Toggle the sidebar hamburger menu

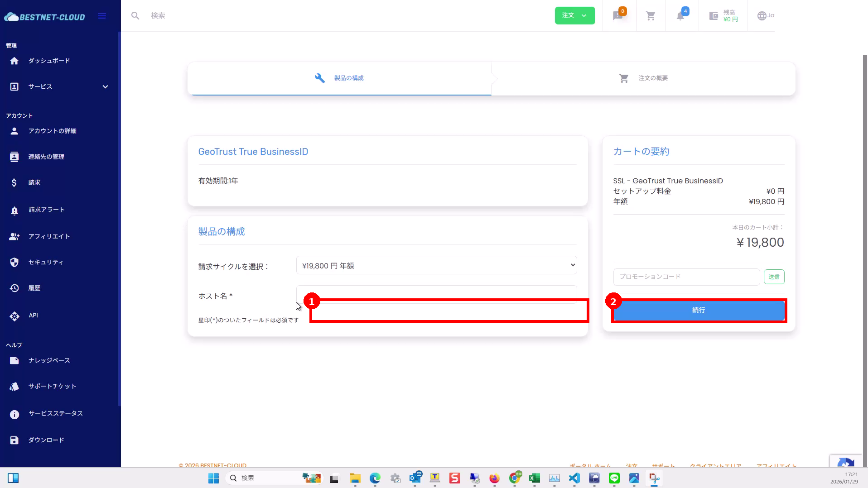pos(102,16)
